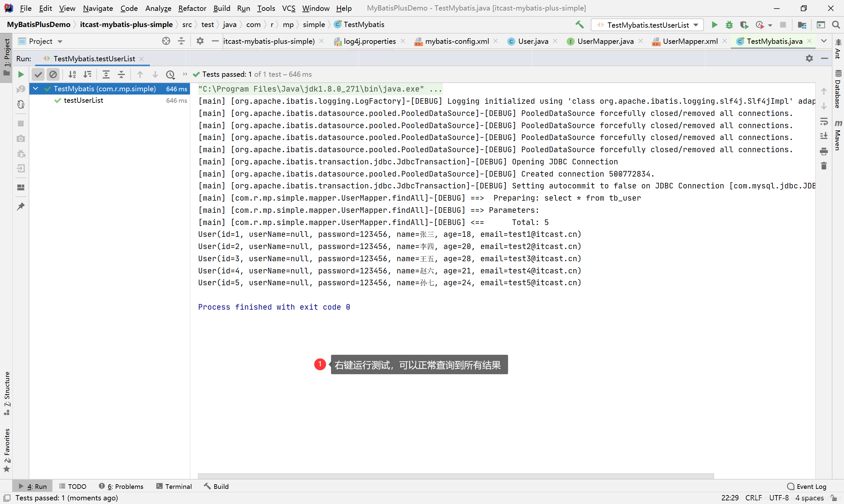Viewport: 844px width, 504px height.
Task: Open run configuration dropdown TestMybatis.testUserList
Action: tap(648, 25)
